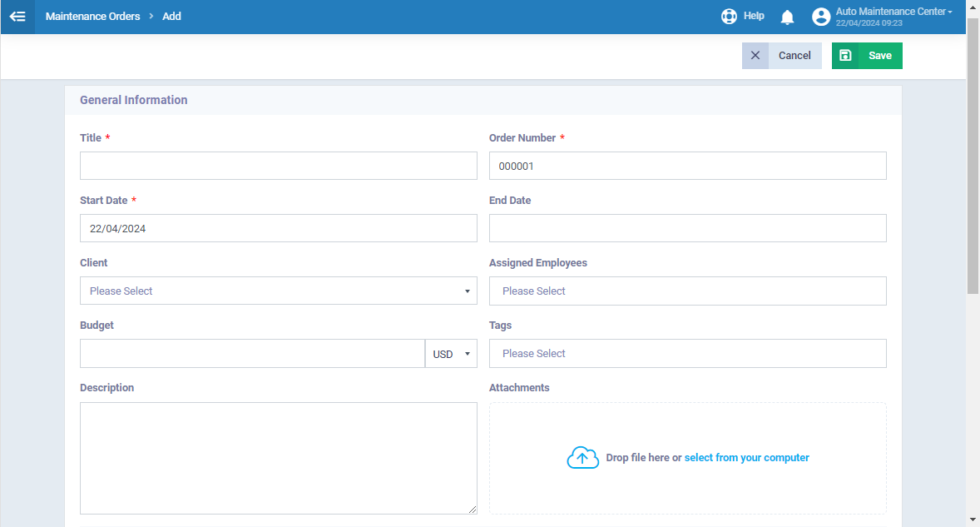This screenshot has width=980, height=527.
Task: Click 'select from your computer' link
Action: (746, 458)
